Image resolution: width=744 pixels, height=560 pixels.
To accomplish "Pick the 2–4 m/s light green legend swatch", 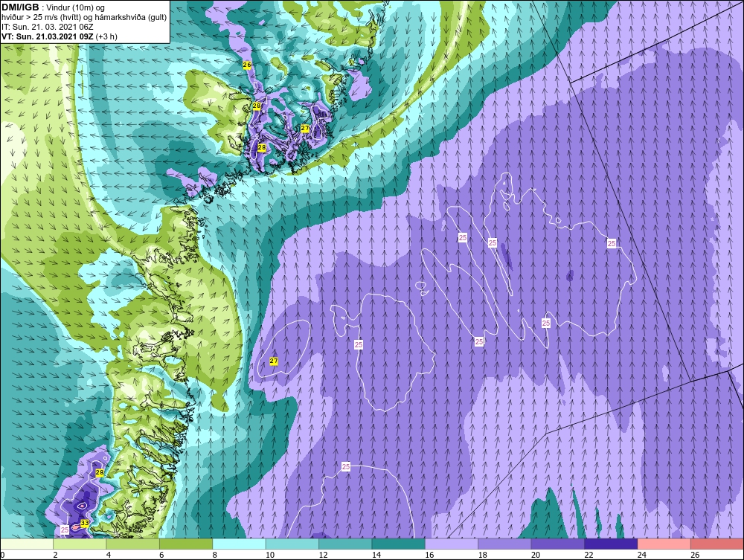I will click(80, 544).
